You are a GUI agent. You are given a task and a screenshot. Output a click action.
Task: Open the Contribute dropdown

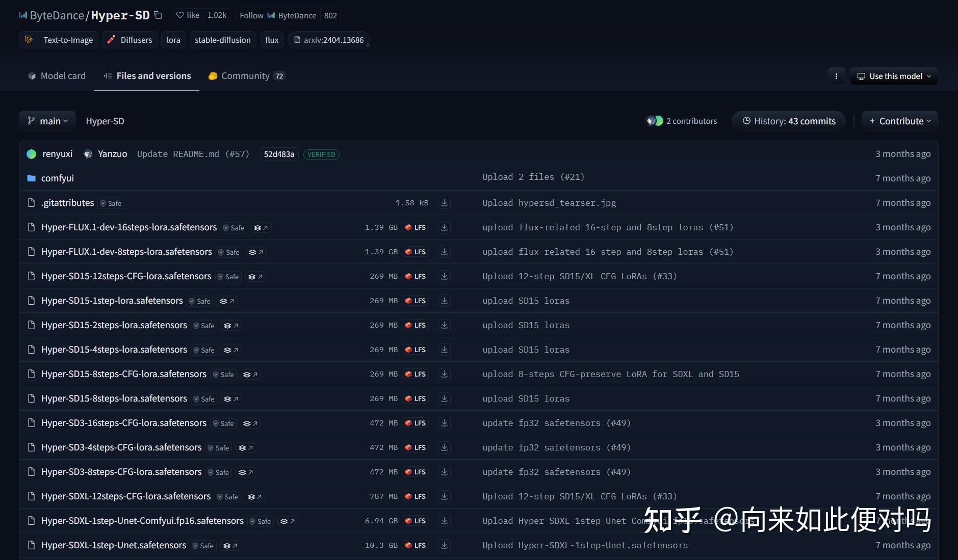tap(899, 121)
